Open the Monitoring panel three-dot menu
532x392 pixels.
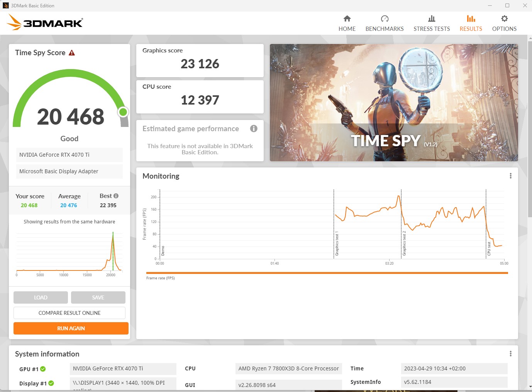point(510,176)
